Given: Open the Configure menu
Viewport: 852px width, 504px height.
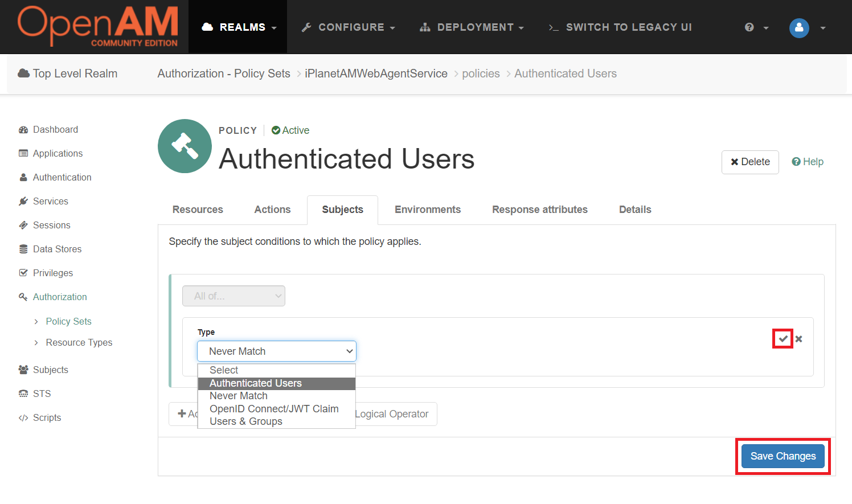Looking at the screenshot, I should [x=348, y=27].
